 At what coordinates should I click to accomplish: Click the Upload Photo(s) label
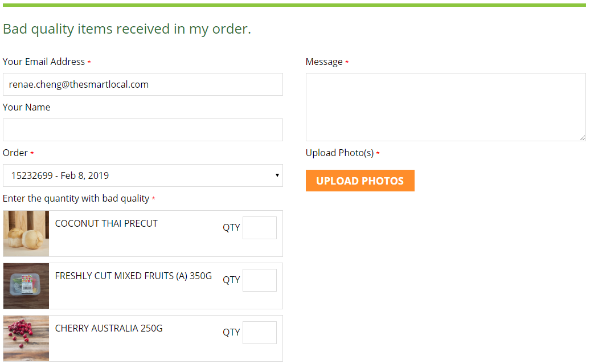point(339,153)
